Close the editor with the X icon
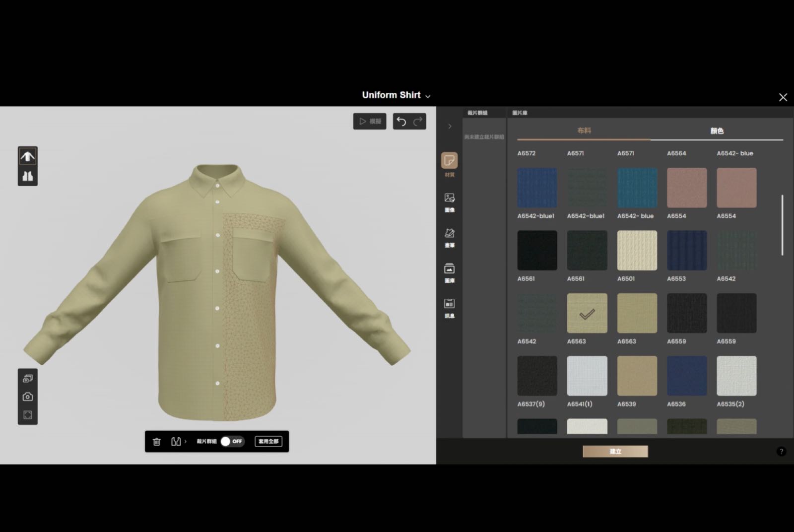 pos(783,97)
